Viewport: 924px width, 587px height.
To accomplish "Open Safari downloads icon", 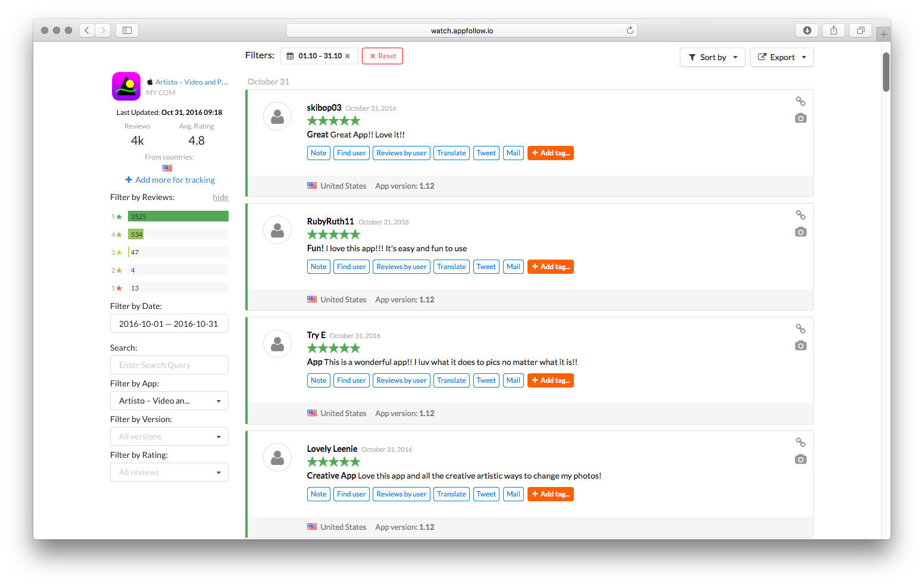I will coord(807,30).
